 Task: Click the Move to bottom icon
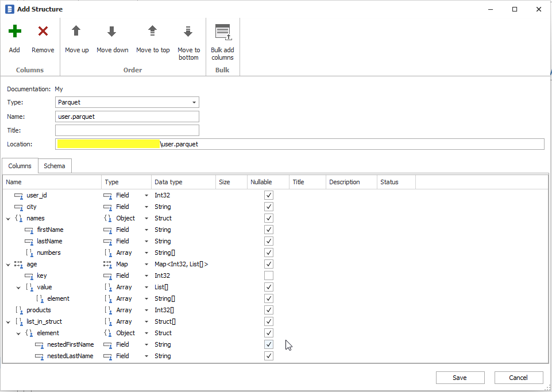188,32
